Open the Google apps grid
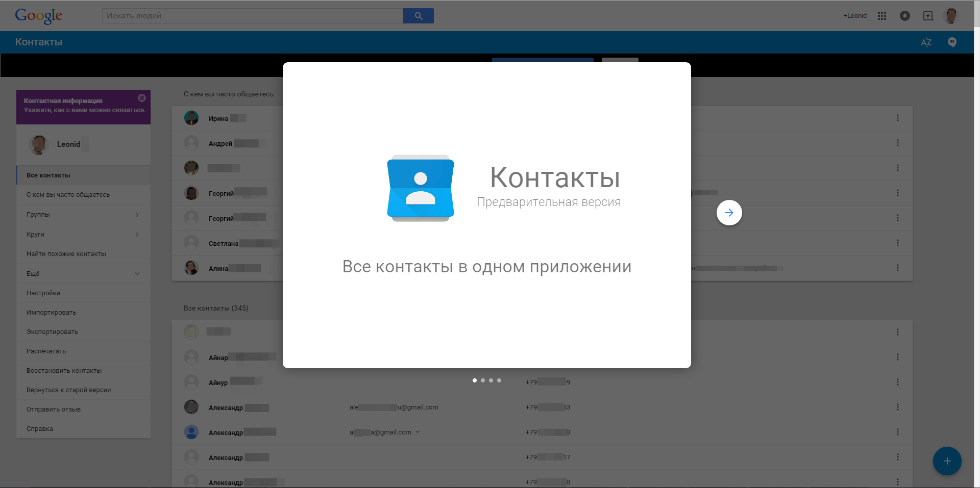This screenshot has width=980, height=488. click(882, 16)
